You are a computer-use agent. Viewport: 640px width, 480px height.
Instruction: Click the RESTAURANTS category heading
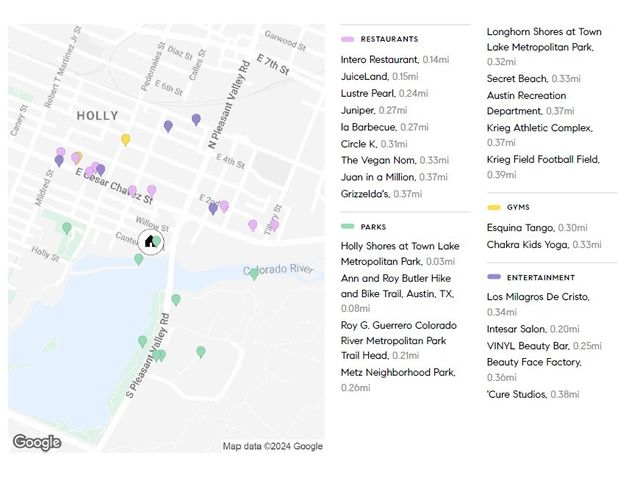(389, 39)
